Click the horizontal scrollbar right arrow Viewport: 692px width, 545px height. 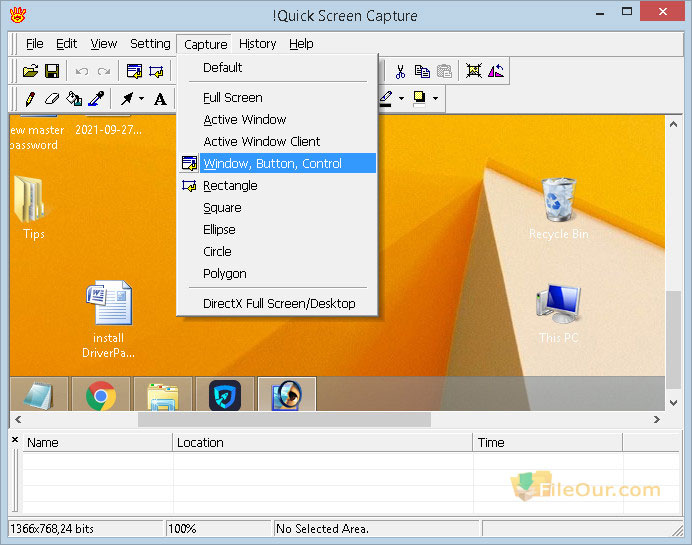(x=657, y=419)
